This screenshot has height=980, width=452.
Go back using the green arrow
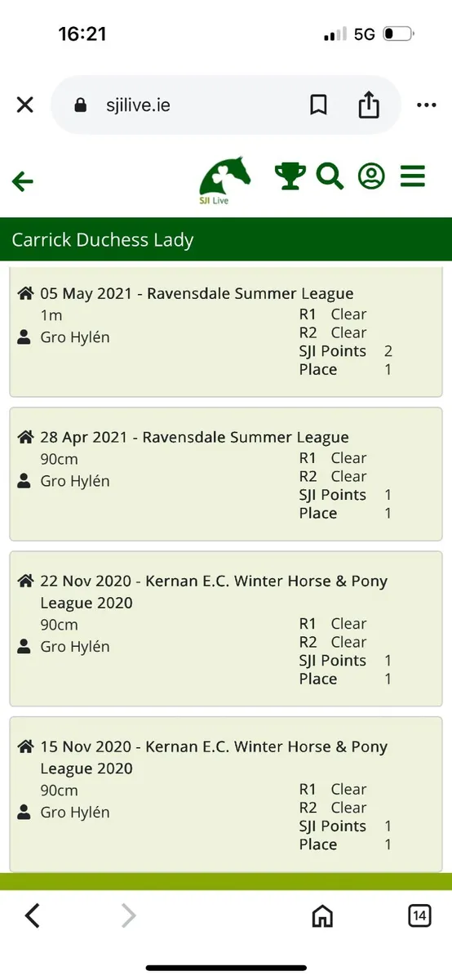(23, 180)
